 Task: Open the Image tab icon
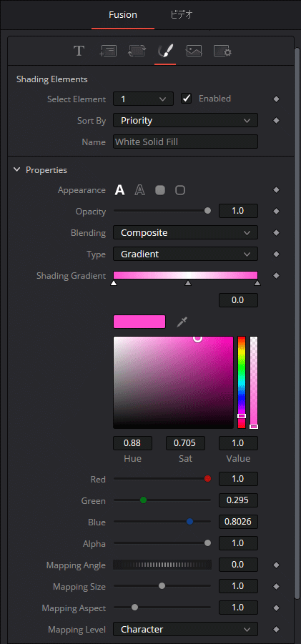(194, 51)
